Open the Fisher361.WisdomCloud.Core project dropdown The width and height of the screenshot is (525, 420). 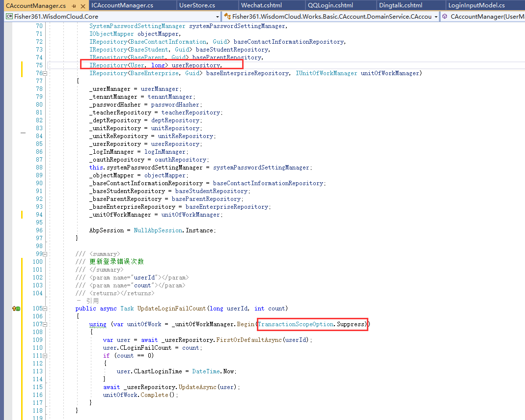(x=217, y=16)
